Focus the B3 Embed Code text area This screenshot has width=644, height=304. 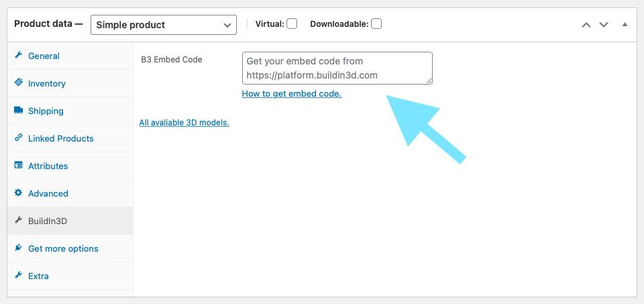[x=337, y=68]
